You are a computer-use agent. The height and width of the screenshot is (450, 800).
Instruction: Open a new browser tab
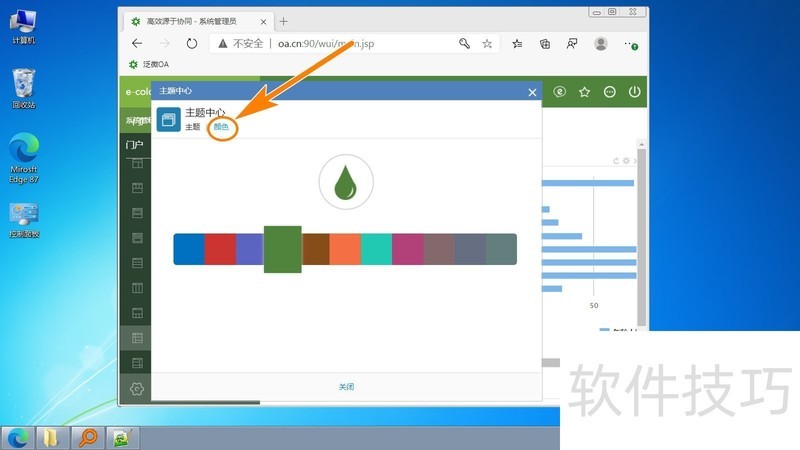coord(284,21)
